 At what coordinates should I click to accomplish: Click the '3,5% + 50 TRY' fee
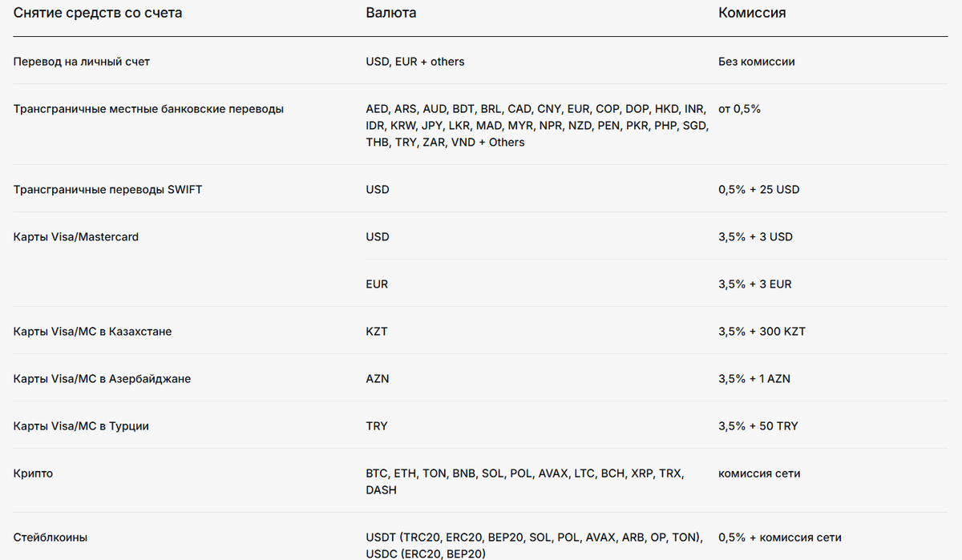point(758,426)
